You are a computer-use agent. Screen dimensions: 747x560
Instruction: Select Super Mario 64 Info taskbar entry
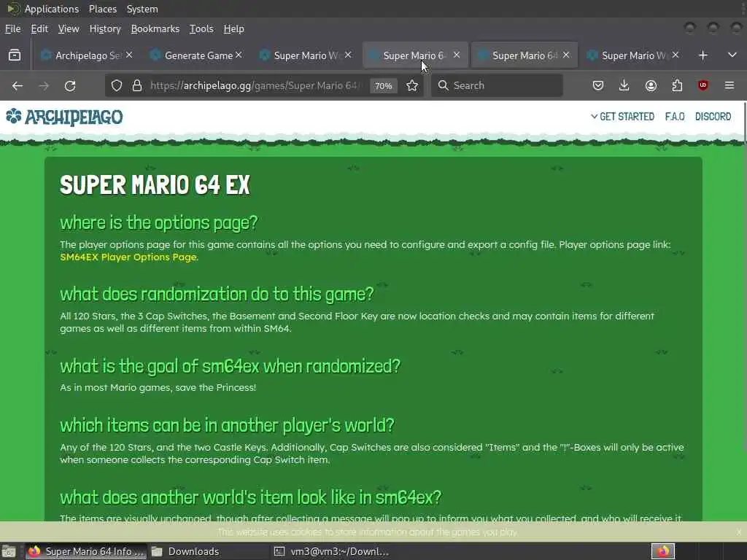pos(86,551)
